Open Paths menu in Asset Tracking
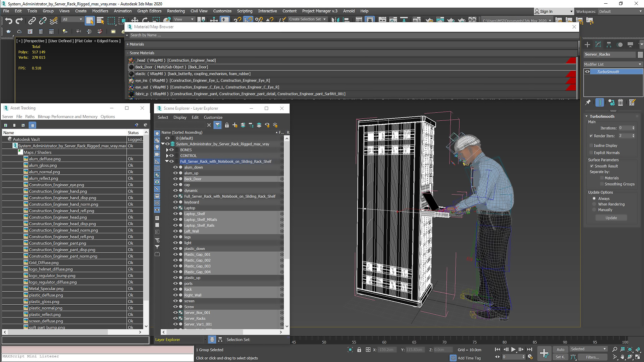 [x=30, y=117]
